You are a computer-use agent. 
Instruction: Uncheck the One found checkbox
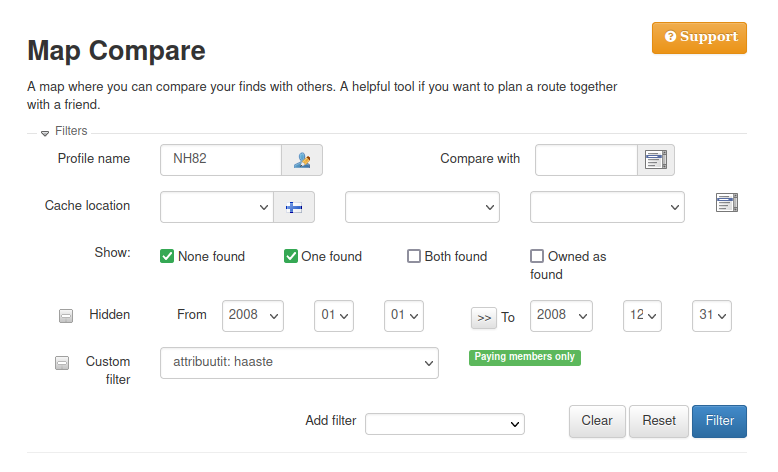coord(291,256)
